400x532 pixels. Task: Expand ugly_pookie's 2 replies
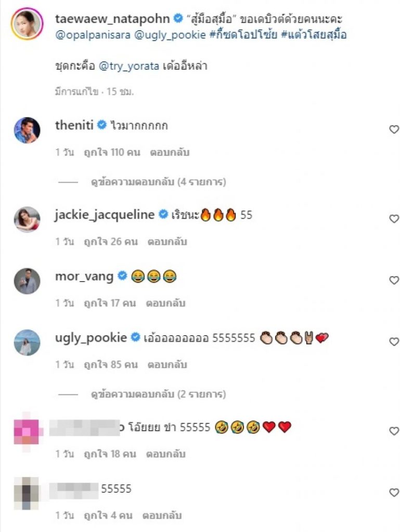158,394
